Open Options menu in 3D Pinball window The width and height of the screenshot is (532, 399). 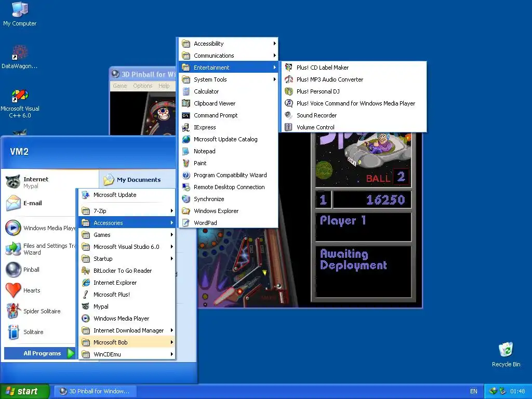142,86
